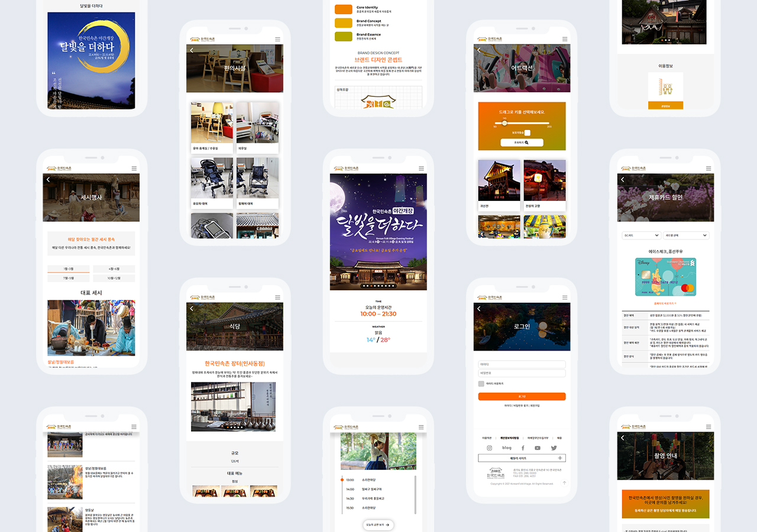Click the orange Core Identity swatch
This screenshot has width=757, height=532.
pyautogui.click(x=344, y=9)
